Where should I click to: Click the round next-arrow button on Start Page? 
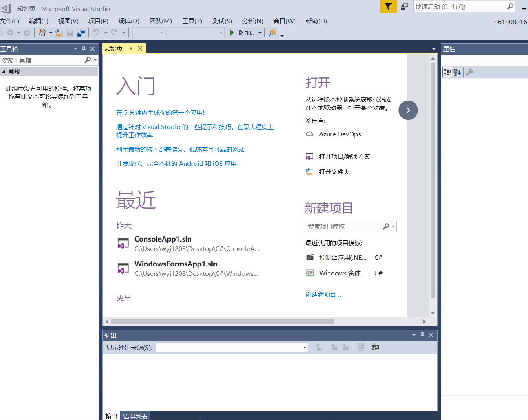[408, 110]
